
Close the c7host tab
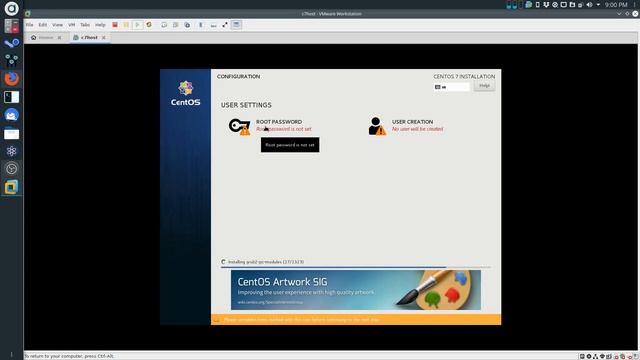point(104,38)
